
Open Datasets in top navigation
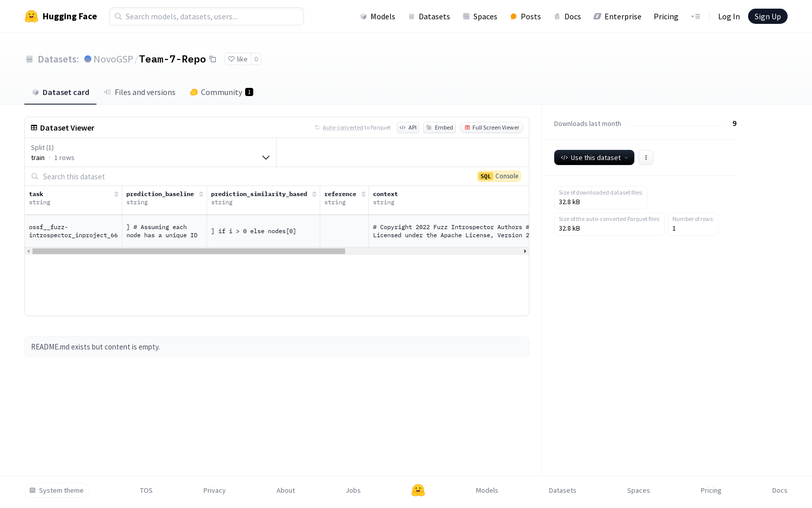pyautogui.click(x=429, y=16)
